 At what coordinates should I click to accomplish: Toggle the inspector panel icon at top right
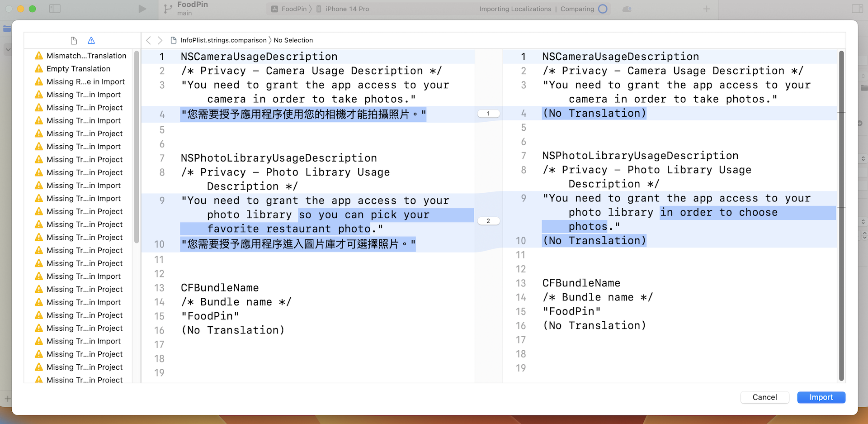(857, 9)
